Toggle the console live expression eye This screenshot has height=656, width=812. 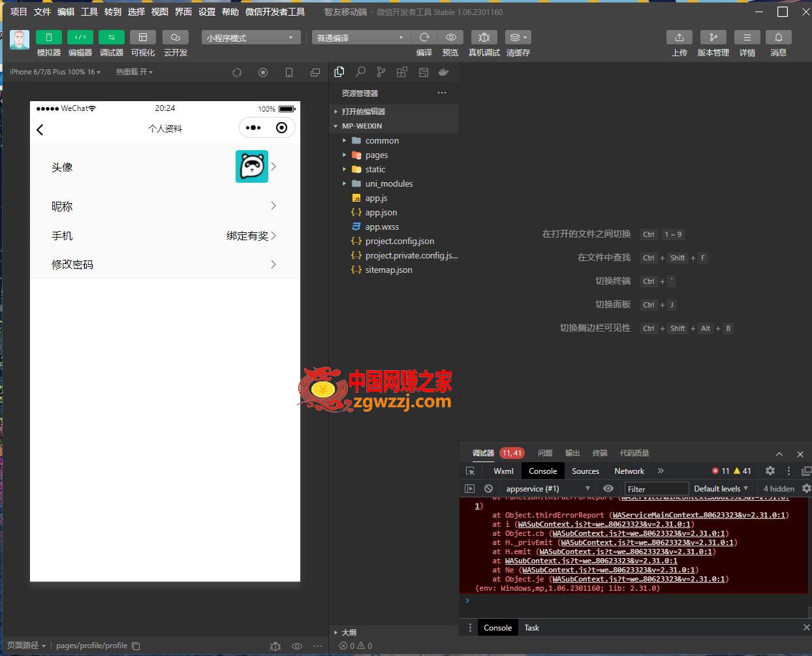(x=608, y=488)
